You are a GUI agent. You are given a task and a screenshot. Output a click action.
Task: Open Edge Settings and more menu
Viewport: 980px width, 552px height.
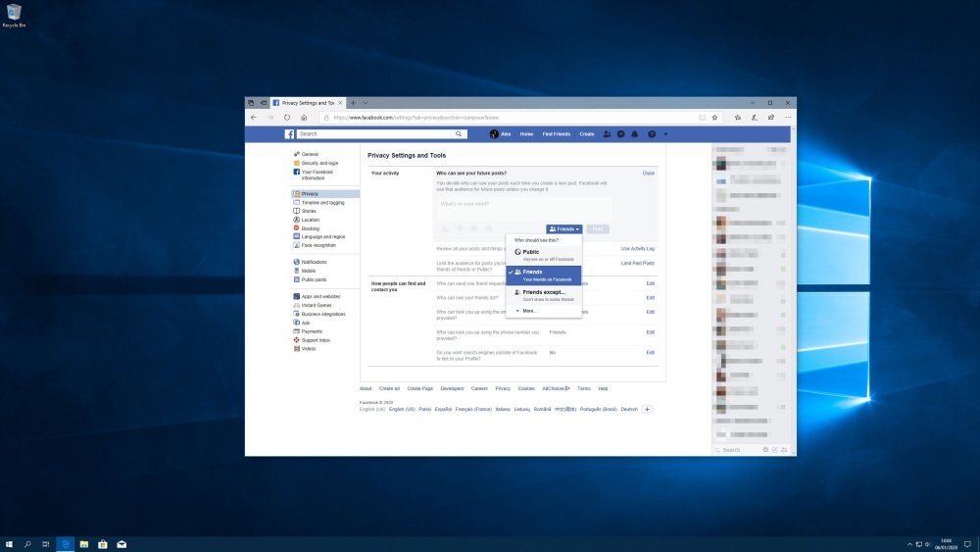pos(788,118)
